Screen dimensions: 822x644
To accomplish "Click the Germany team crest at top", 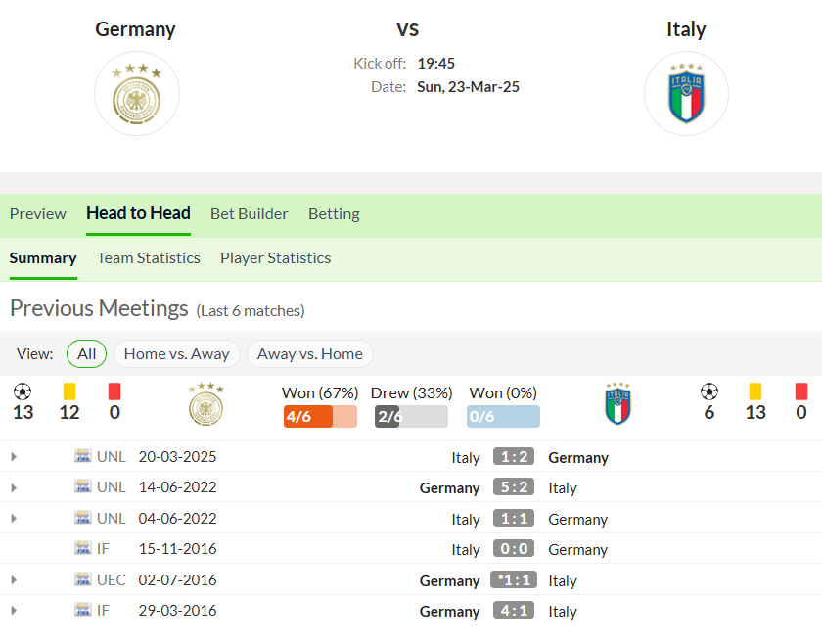I will click(x=137, y=94).
